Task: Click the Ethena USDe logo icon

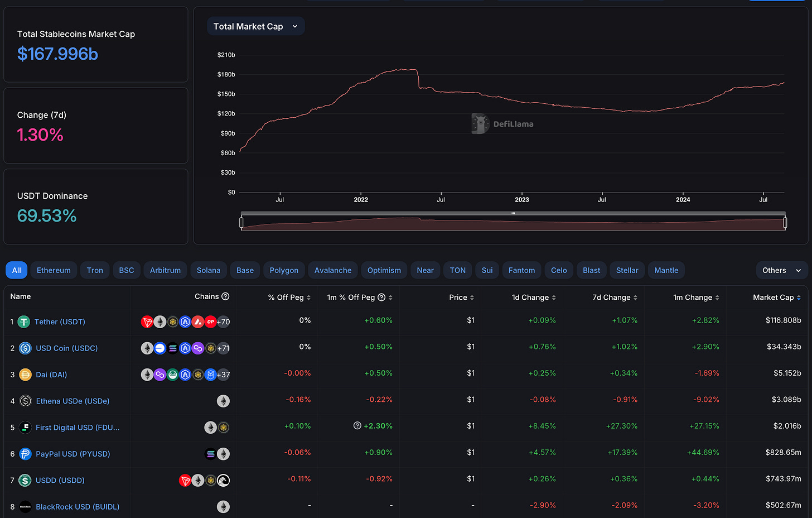Action: pyautogui.click(x=25, y=401)
